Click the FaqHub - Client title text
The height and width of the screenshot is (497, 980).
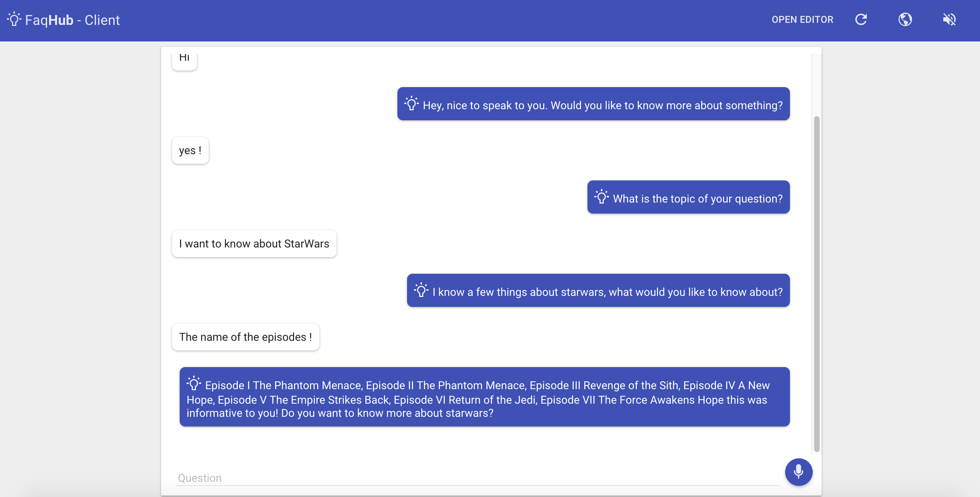click(x=72, y=20)
